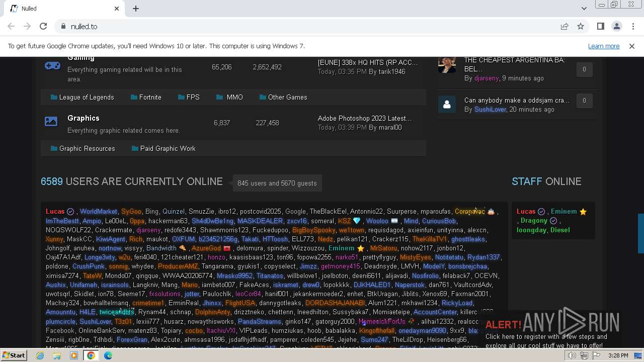Open the Graphic Resources subforum
This screenshot has width=644, height=362.
(x=87, y=148)
